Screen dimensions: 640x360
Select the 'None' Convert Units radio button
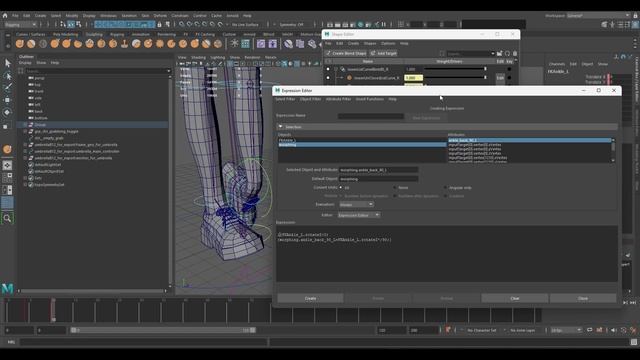(395, 187)
